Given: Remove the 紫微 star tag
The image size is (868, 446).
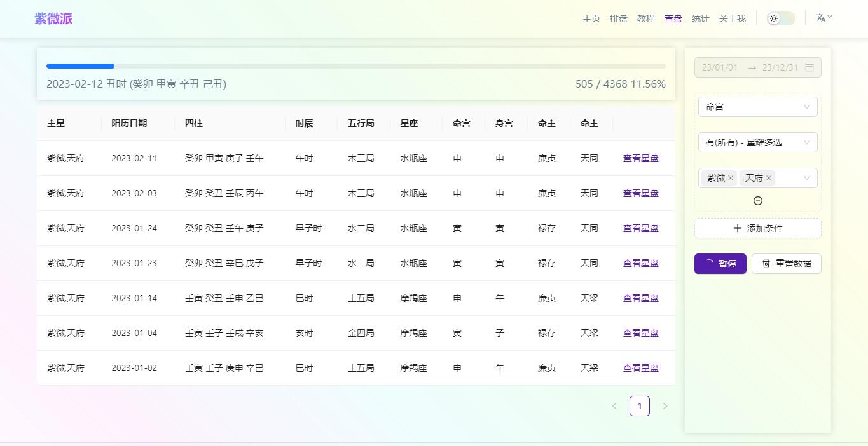Looking at the screenshot, I should tap(731, 178).
